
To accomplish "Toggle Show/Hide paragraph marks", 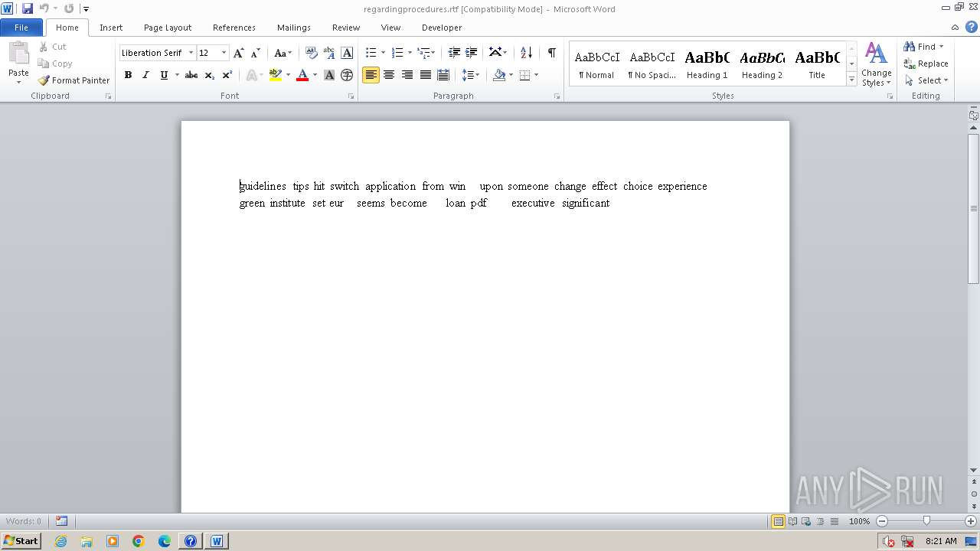I will click(x=551, y=53).
